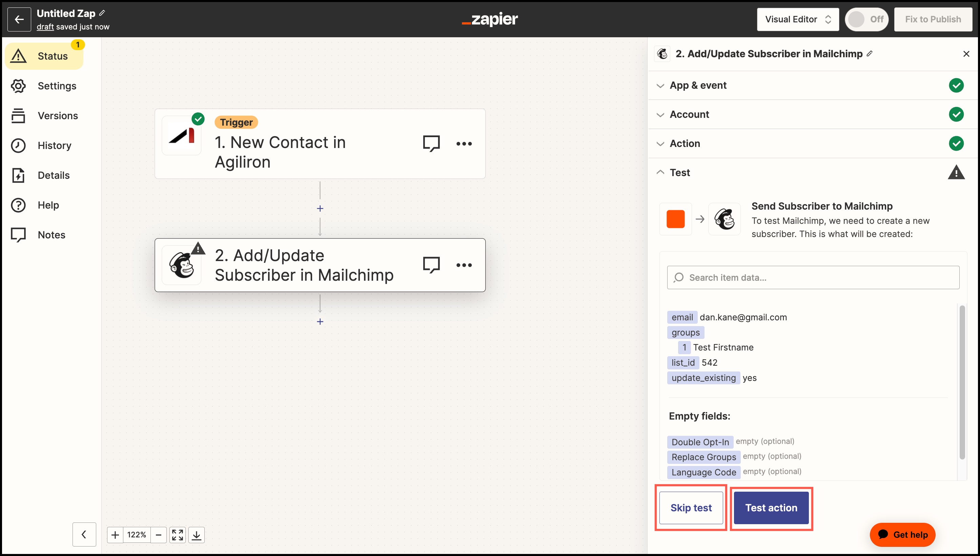This screenshot has width=980, height=556.
Task: Click the zoom in plus icon
Action: pos(115,535)
